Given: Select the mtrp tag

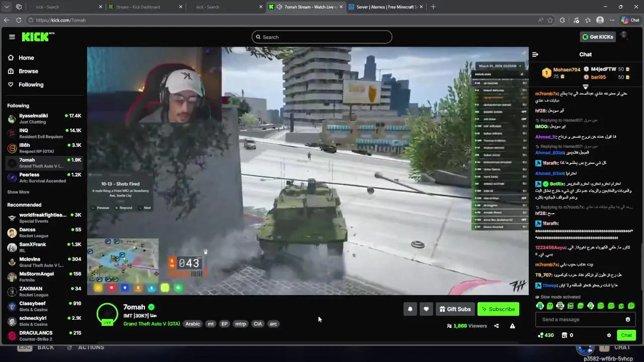Looking at the screenshot, I should (x=240, y=324).
